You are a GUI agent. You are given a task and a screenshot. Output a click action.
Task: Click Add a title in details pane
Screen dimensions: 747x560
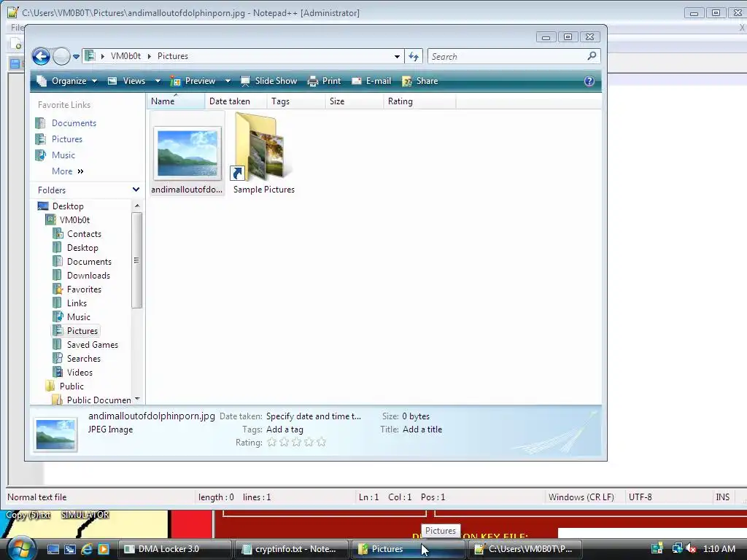(x=422, y=429)
